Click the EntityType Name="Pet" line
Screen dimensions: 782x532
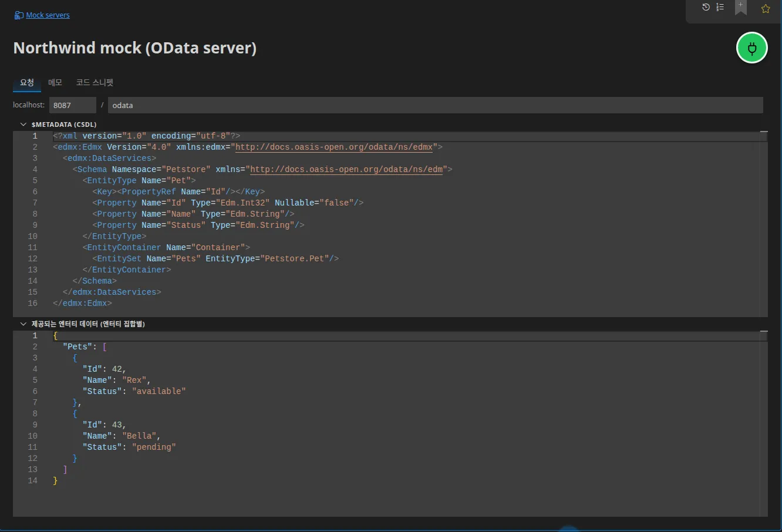click(139, 180)
